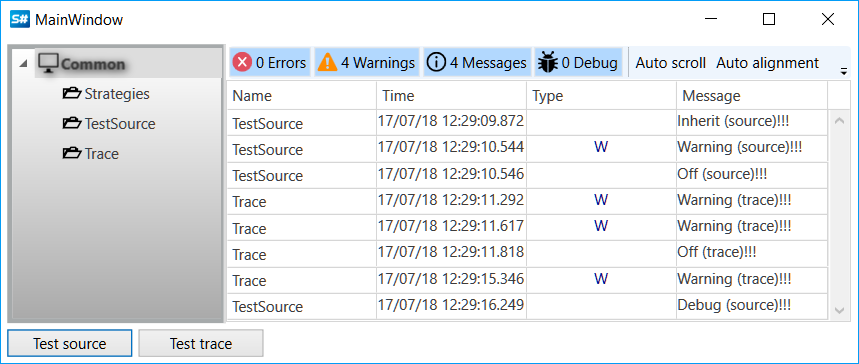Select the 'Inherit (source)!!!' message cell
This screenshot has width=859, height=364.
pyautogui.click(x=752, y=122)
